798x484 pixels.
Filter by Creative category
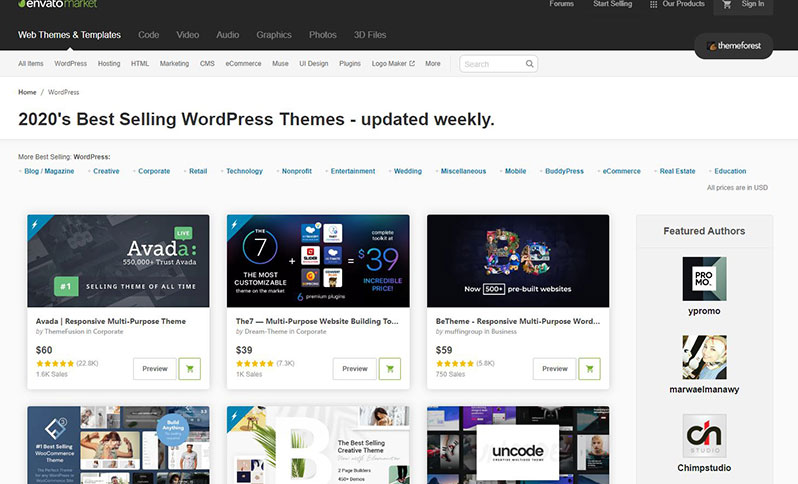[106, 171]
